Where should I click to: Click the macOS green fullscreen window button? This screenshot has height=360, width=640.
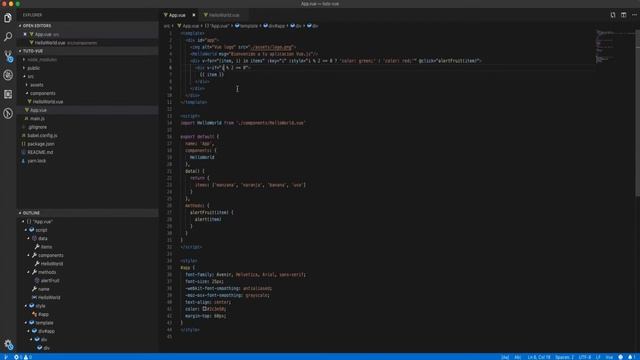coord(18,4)
